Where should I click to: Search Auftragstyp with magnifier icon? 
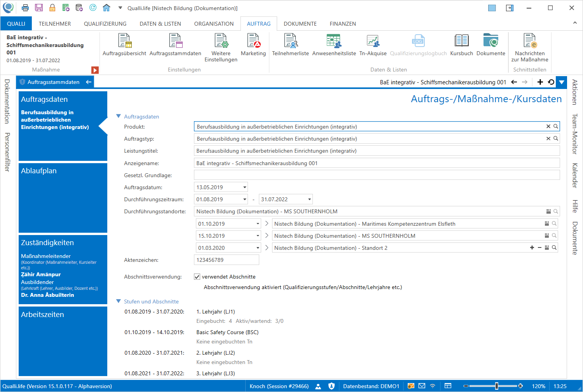(556, 138)
